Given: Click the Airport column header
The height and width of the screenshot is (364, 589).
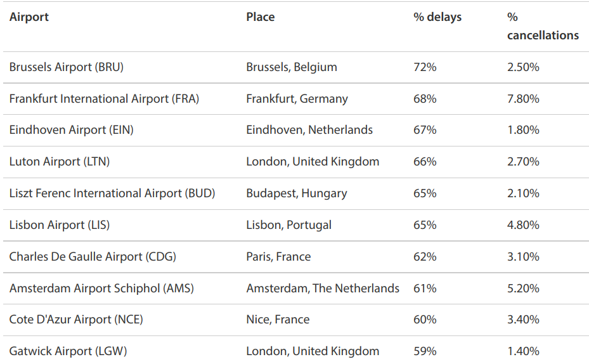Looking at the screenshot, I should pyautogui.click(x=29, y=17).
